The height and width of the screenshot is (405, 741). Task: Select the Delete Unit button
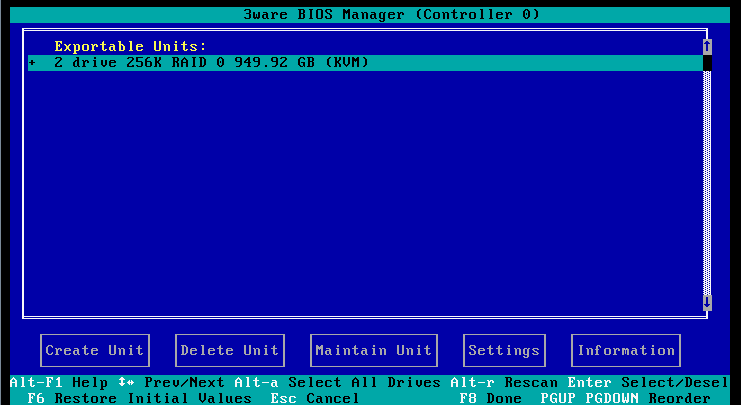[x=230, y=350]
